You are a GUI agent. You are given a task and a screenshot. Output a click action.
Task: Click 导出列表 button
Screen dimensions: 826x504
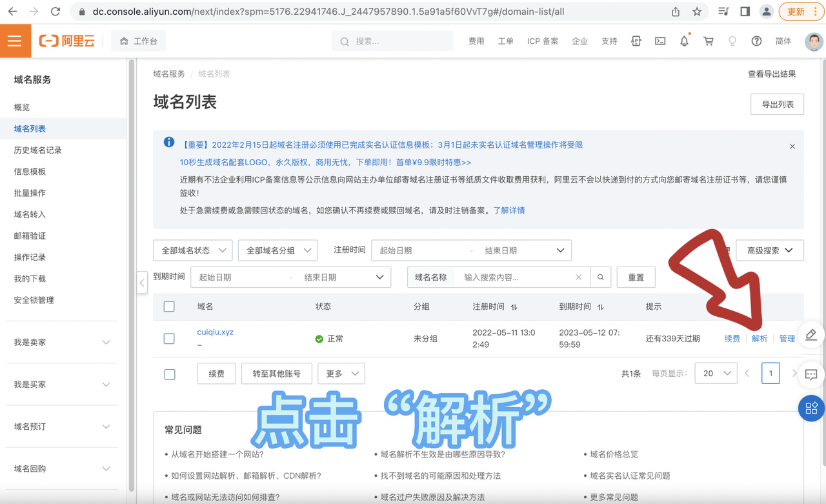(x=777, y=105)
